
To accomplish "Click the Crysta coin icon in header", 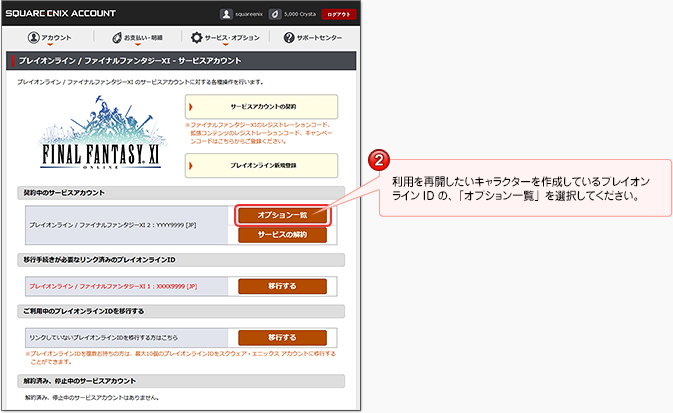I will (x=275, y=14).
